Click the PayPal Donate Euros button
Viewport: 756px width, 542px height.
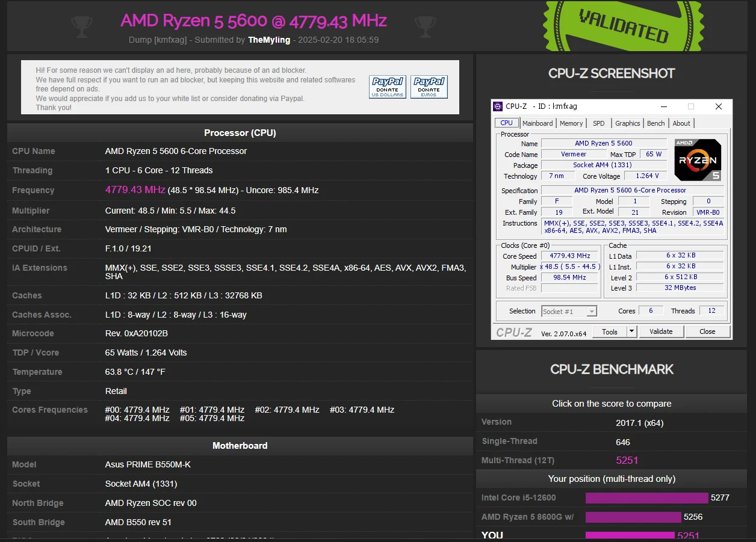pyautogui.click(x=429, y=87)
